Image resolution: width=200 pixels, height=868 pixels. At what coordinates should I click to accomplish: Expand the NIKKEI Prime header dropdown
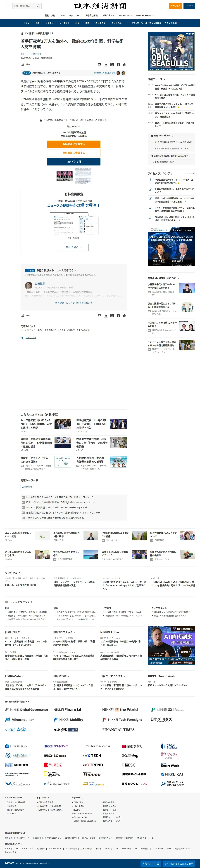[x=145, y=16]
